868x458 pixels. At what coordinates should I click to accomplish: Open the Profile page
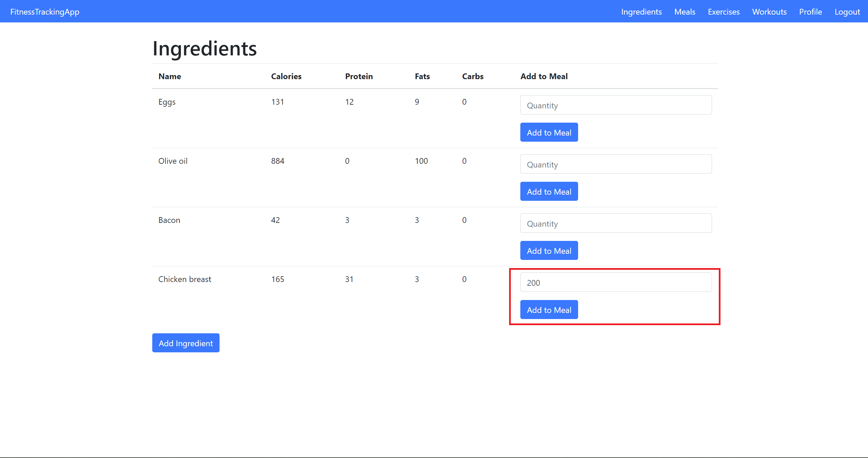[x=810, y=12]
